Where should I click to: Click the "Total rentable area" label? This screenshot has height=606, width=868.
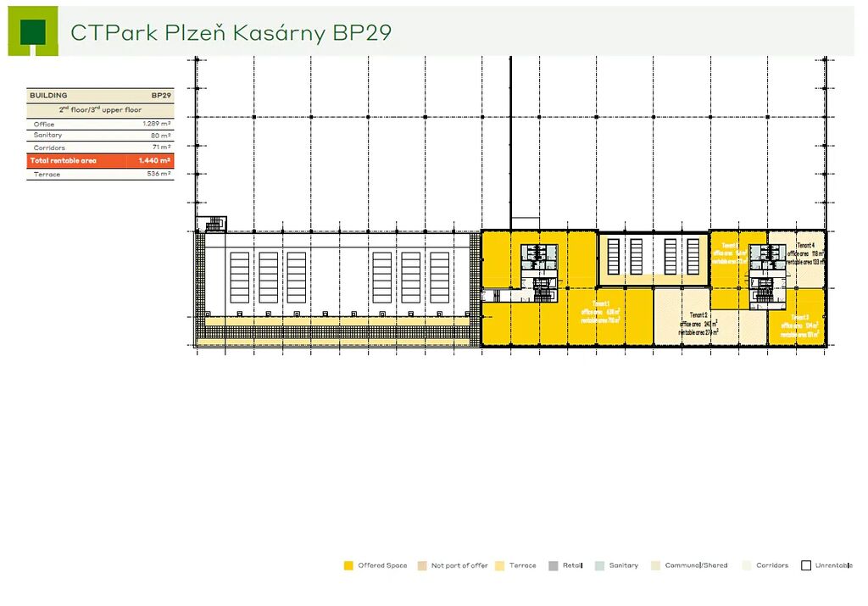click(63, 160)
